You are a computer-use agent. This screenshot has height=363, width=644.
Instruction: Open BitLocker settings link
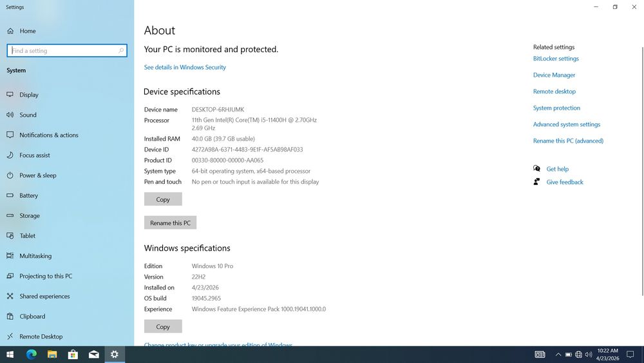[556, 59]
